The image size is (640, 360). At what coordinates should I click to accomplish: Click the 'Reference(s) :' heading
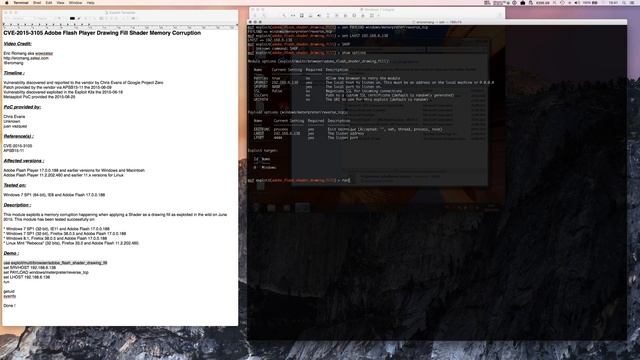pos(19,136)
